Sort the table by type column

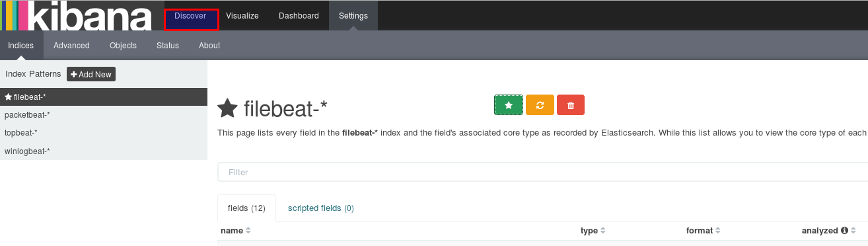(x=593, y=231)
